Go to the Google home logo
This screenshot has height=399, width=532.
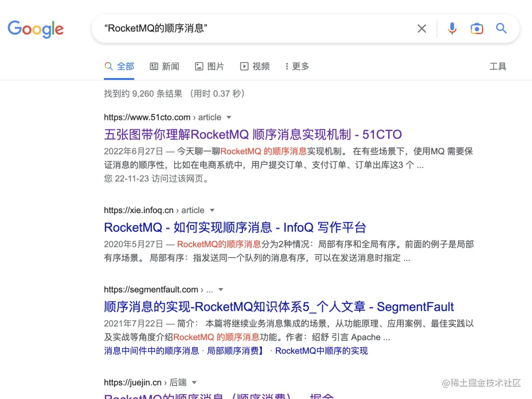(35, 29)
